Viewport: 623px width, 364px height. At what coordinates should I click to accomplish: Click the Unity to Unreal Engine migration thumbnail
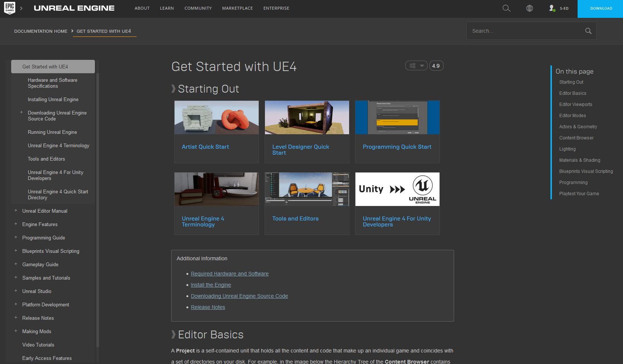(x=397, y=189)
